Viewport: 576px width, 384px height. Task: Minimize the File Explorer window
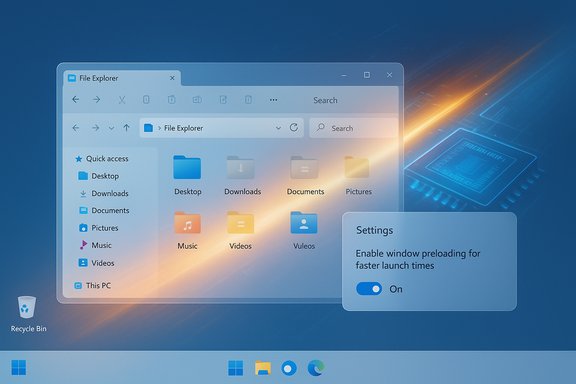(x=344, y=75)
